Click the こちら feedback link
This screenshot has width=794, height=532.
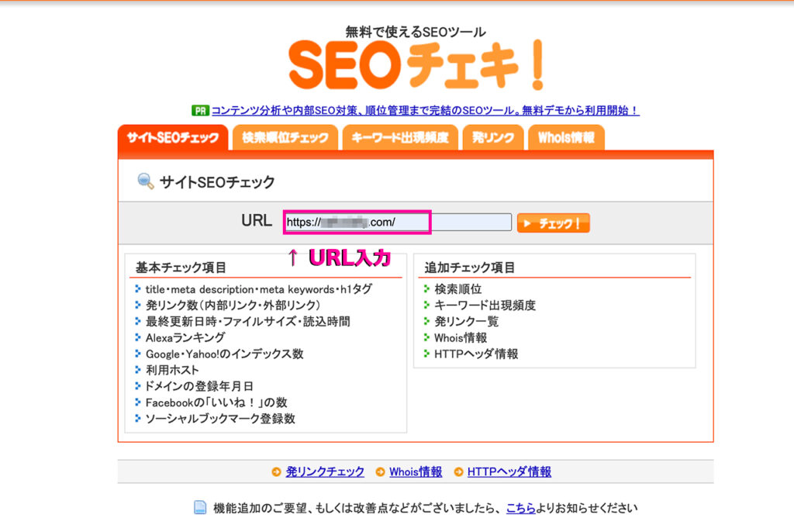520,508
